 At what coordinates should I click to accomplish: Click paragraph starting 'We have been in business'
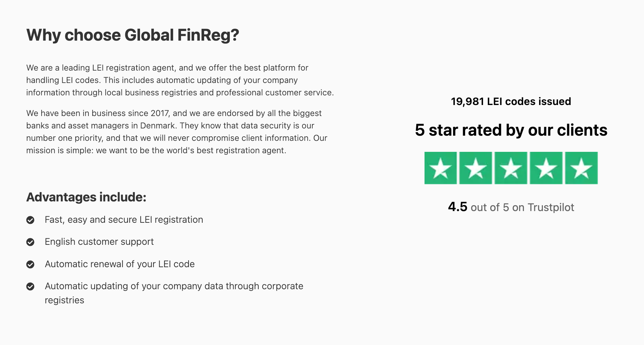coord(177,132)
